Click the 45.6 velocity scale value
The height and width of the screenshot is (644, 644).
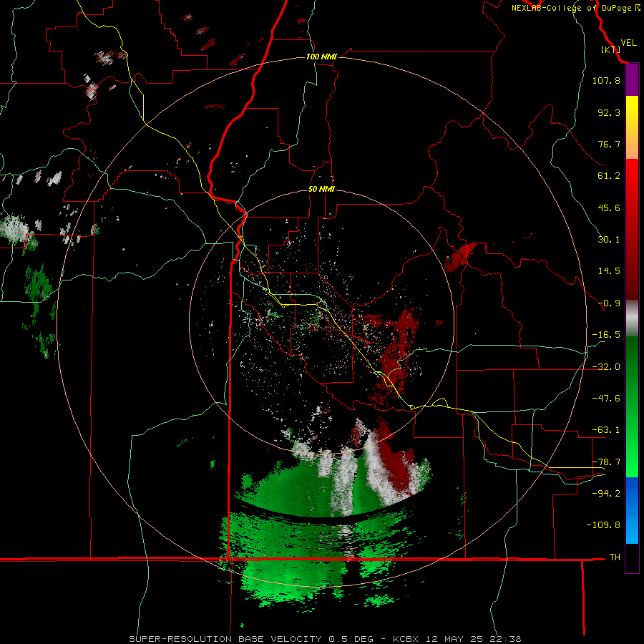609,208
